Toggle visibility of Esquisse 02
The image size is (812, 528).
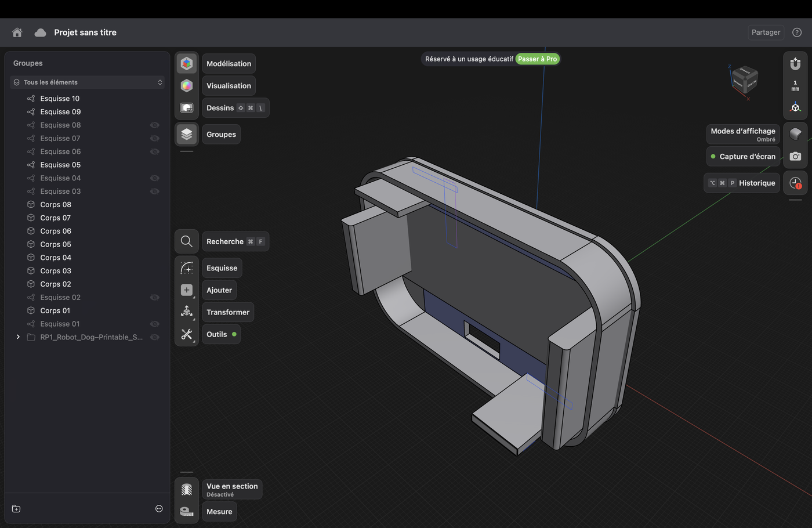pos(154,298)
